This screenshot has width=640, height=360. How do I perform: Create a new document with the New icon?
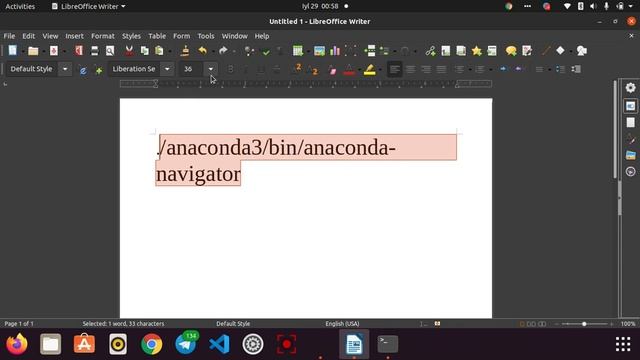pos(13,51)
